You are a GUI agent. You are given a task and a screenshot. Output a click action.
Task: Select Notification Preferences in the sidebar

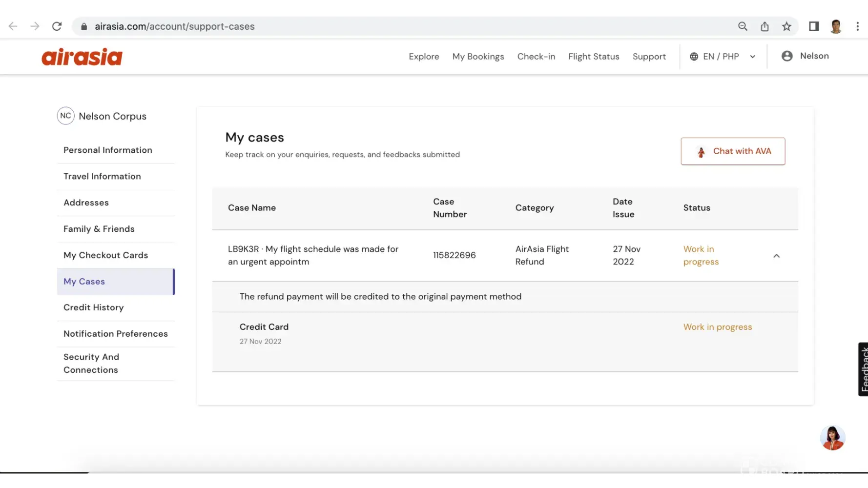click(116, 334)
